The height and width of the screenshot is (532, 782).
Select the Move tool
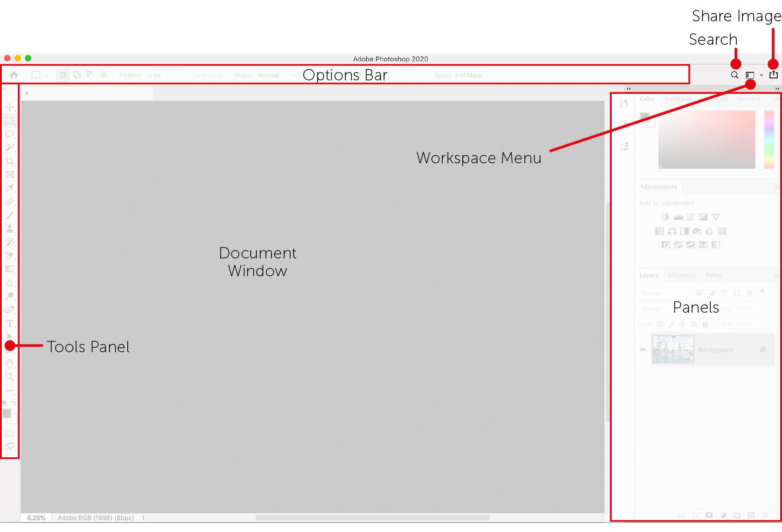point(10,107)
